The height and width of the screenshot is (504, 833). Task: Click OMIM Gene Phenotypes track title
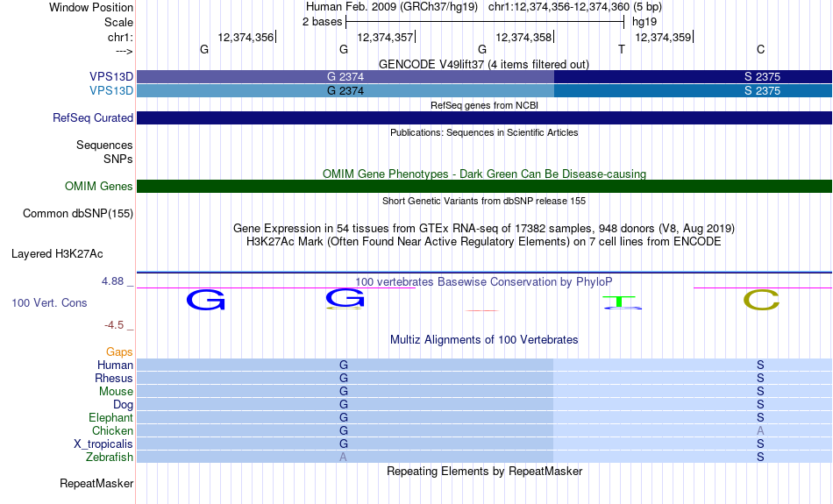[x=484, y=174]
